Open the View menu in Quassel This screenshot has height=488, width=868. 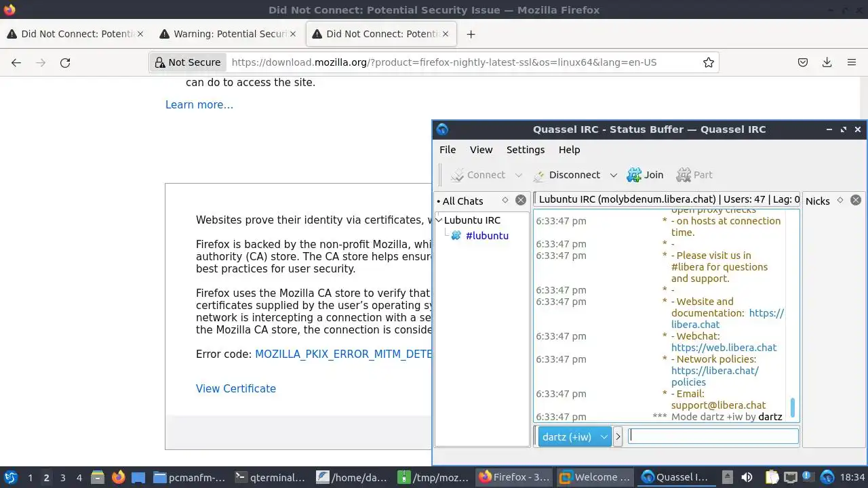coord(481,150)
